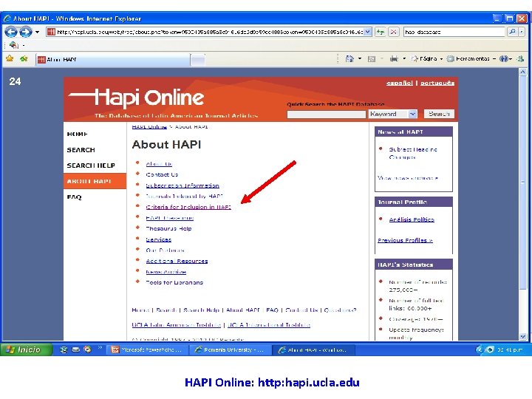Open Criteria for Inclusion in HAPI
Viewport: 532px width, 399px height.
click(x=188, y=207)
